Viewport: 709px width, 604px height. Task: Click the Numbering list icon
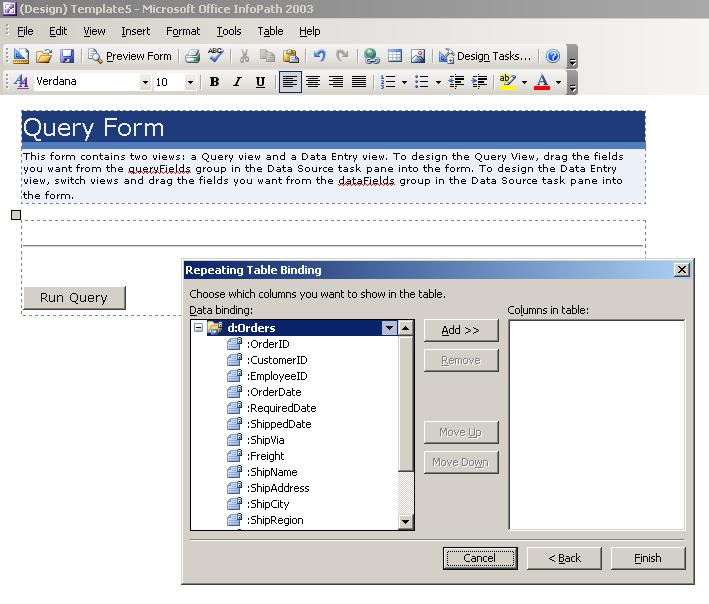pos(388,82)
